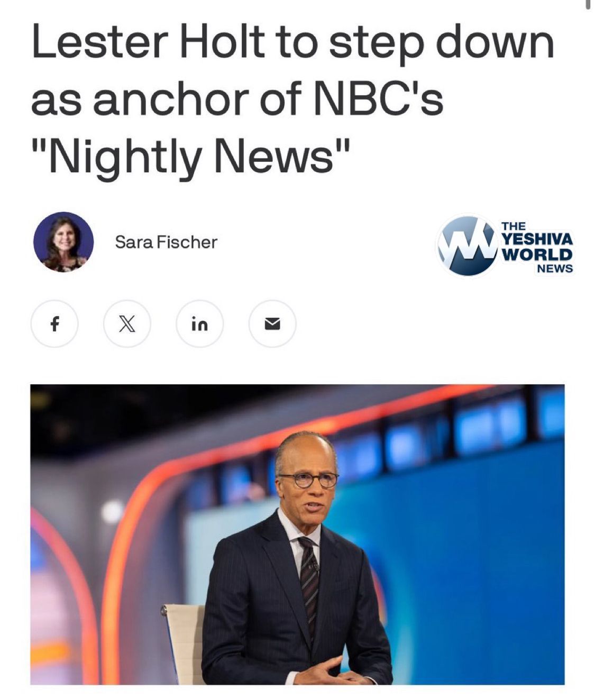Click the striped tie in the photo
This screenshot has width=595, height=700.
[309, 582]
